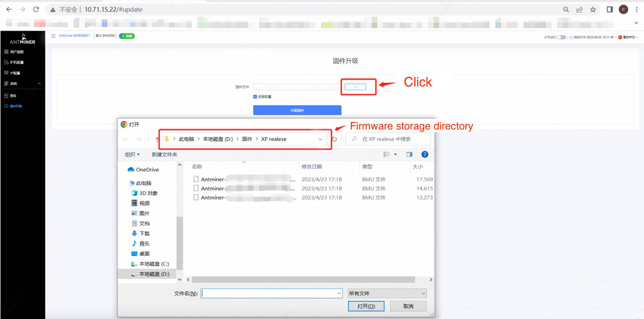Click the blue help question icon
Screen dimensions: 644x319
click(x=425, y=154)
